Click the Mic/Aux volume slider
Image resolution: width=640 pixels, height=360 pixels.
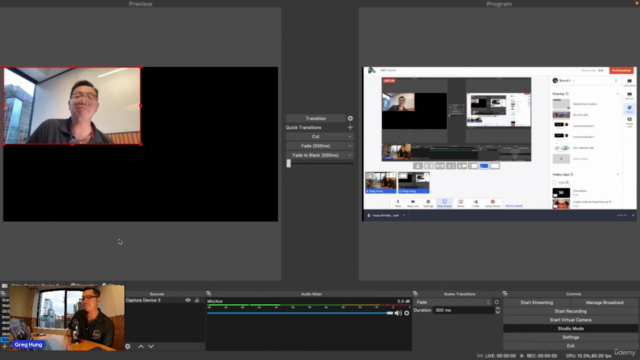pyautogui.click(x=300, y=313)
